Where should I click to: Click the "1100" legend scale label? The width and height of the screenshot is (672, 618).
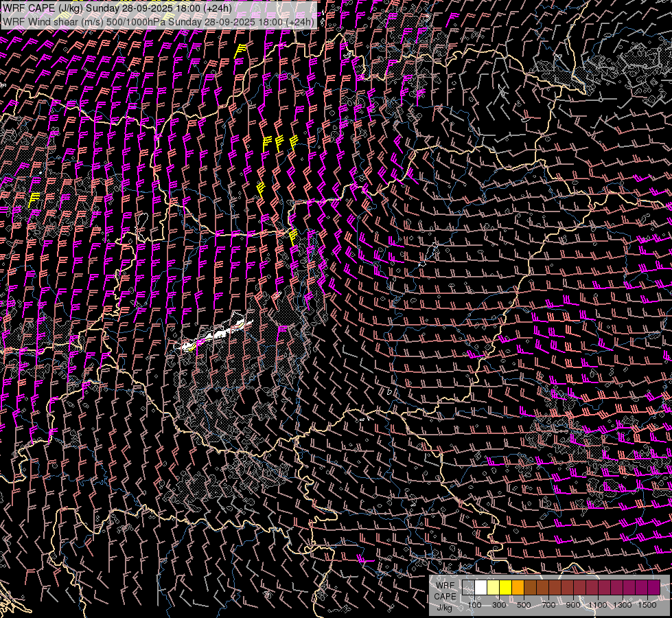click(598, 605)
